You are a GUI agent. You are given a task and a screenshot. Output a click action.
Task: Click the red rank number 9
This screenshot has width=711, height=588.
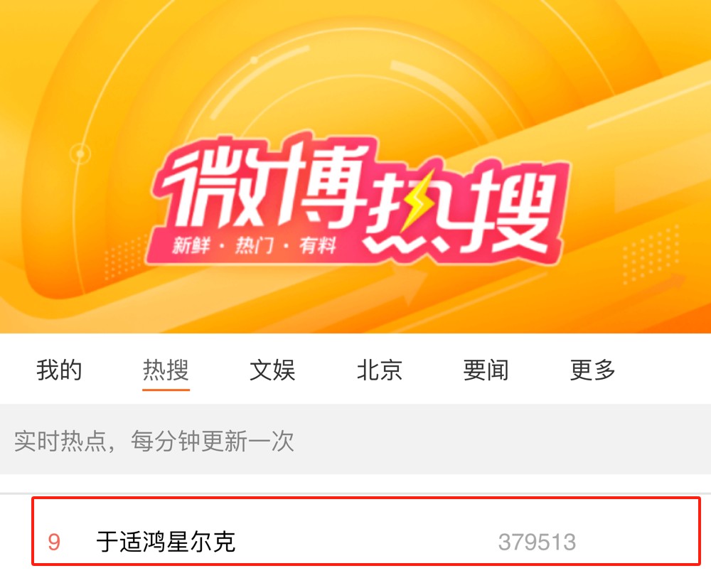54,542
